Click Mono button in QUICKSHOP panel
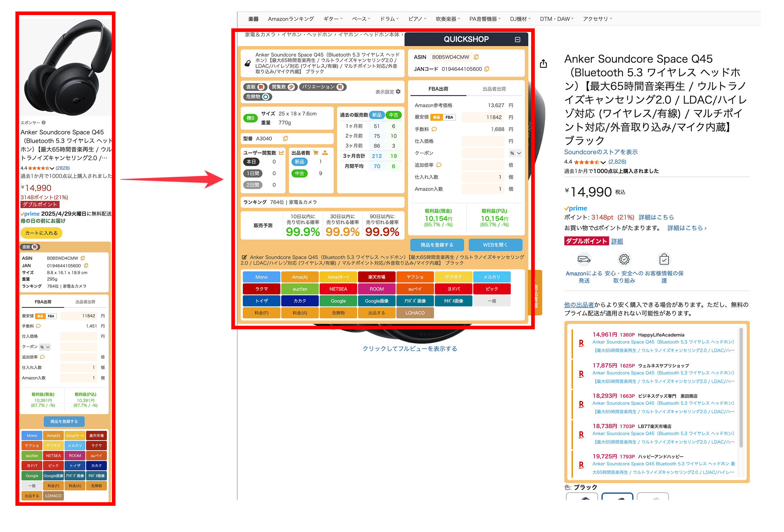Viewport: 784px width, 532px height. tap(261, 277)
